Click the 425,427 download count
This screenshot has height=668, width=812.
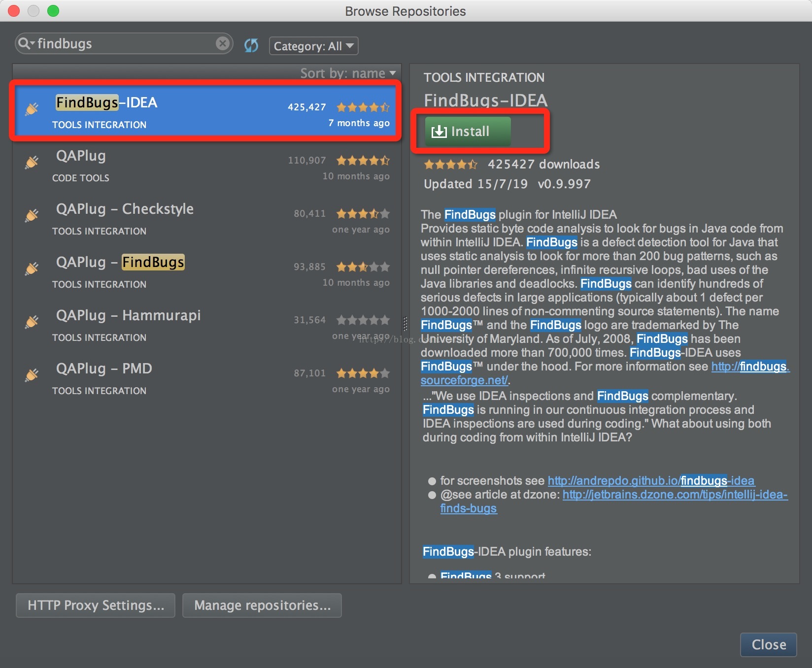[x=307, y=107]
